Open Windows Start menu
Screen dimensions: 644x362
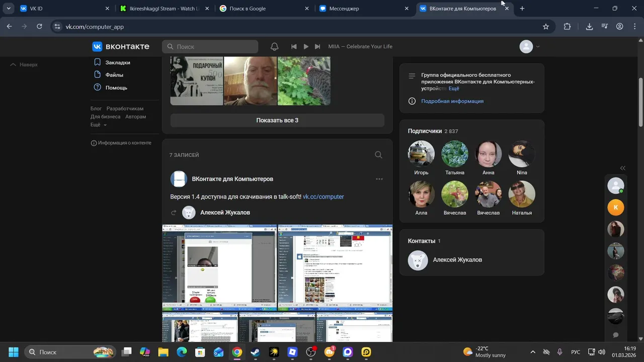coord(14,352)
